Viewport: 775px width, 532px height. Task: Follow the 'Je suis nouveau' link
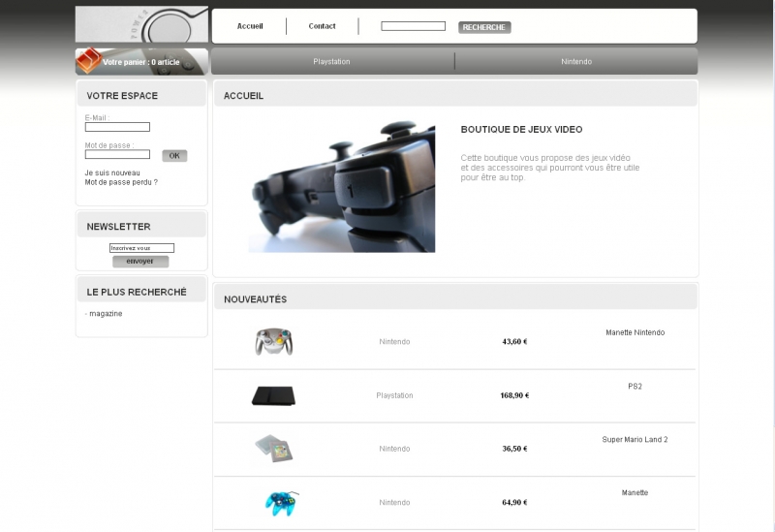point(112,172)
